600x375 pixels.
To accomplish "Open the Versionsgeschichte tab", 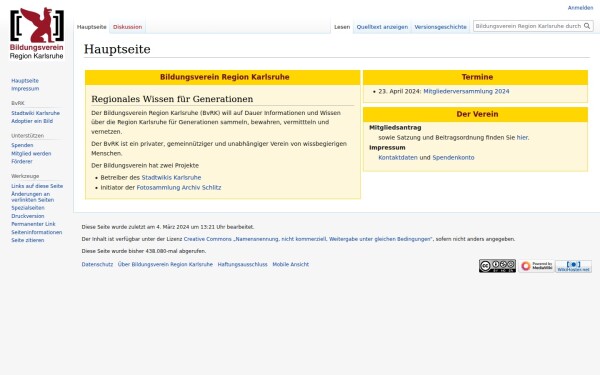I will 440,27.
